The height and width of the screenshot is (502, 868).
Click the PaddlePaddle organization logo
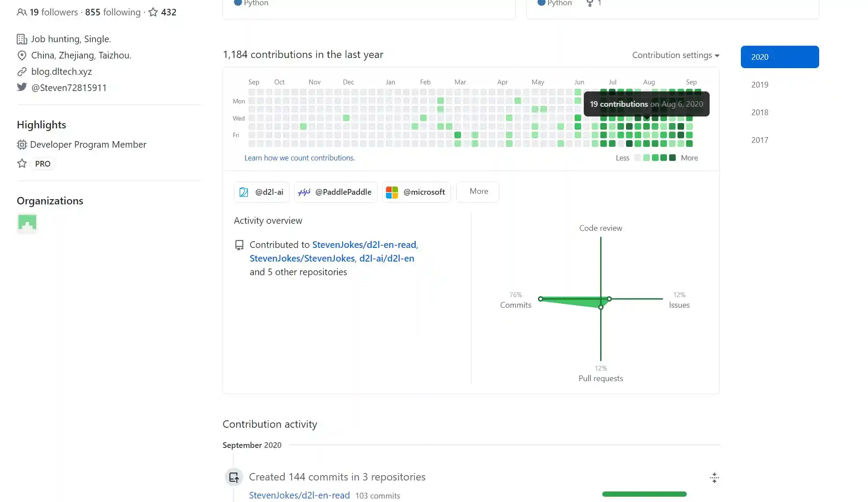point(304,192)
